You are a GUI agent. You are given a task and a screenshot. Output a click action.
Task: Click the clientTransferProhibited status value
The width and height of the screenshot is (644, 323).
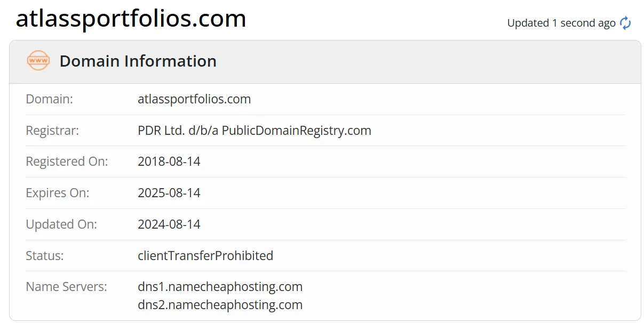pos(205,256)
